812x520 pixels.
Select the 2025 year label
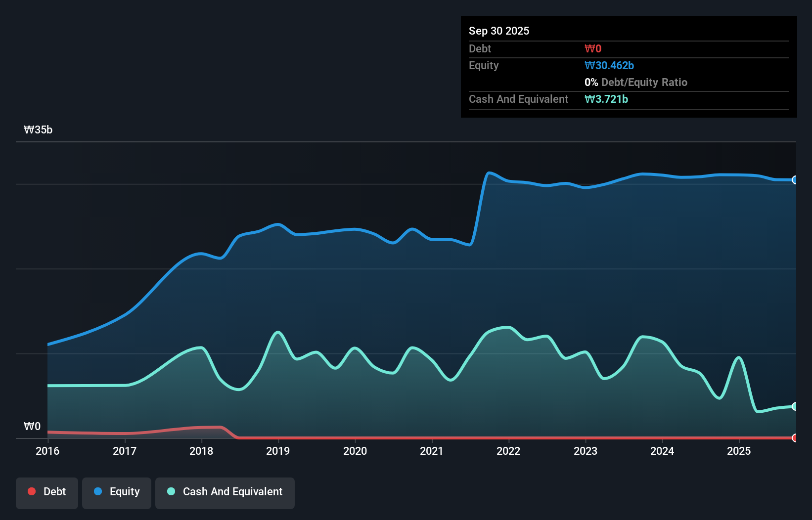point(739,451)
